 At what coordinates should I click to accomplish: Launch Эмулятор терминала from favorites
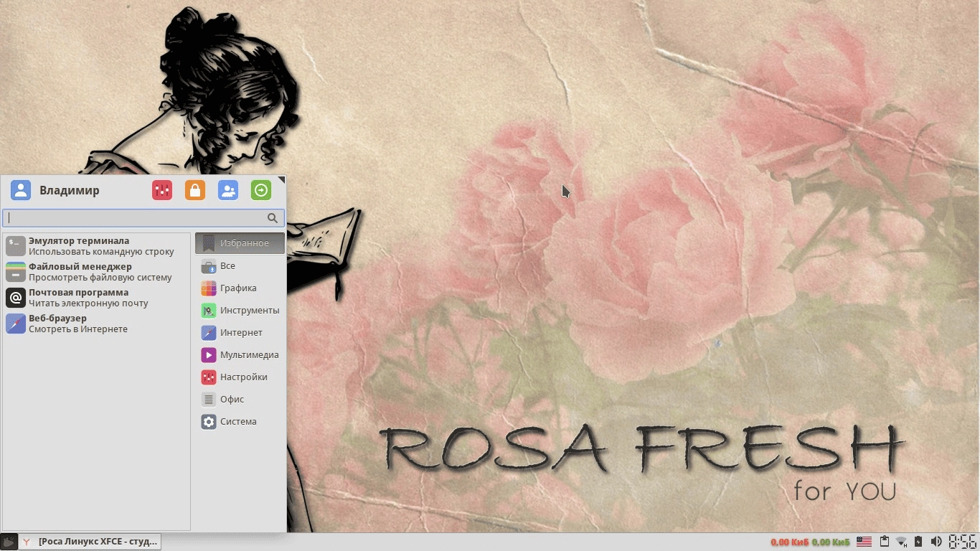click(x=97, y=246)
